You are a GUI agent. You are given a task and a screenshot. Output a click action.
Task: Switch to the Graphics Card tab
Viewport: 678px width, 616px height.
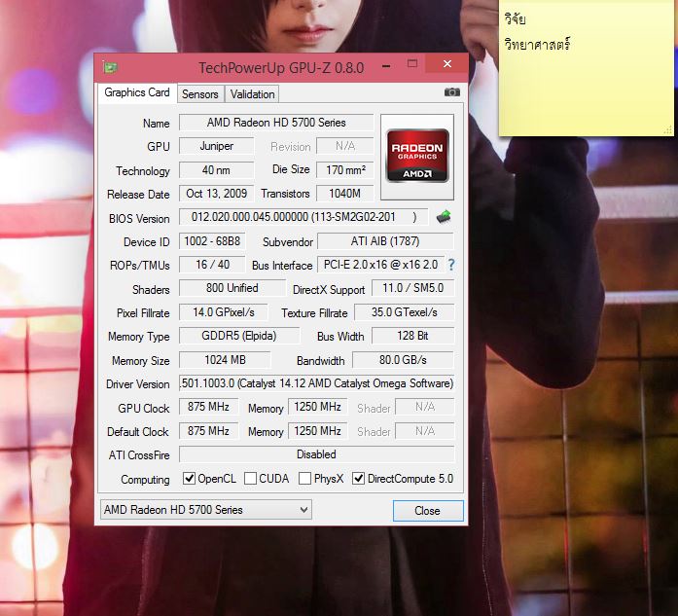coord(137,92)
